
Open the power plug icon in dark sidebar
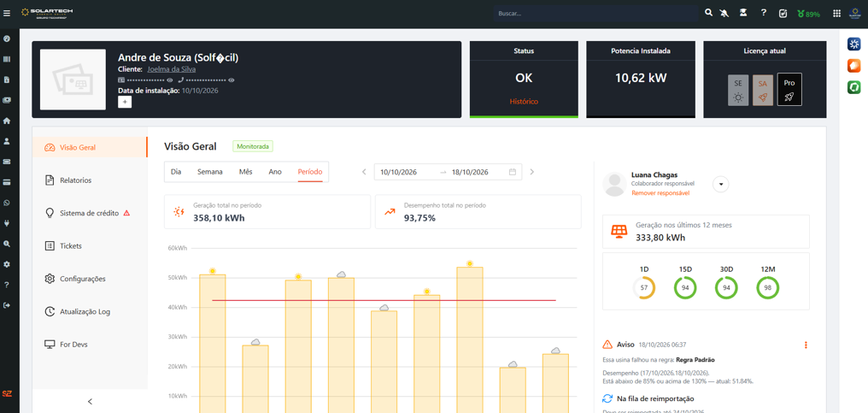(x=7, y=223)
